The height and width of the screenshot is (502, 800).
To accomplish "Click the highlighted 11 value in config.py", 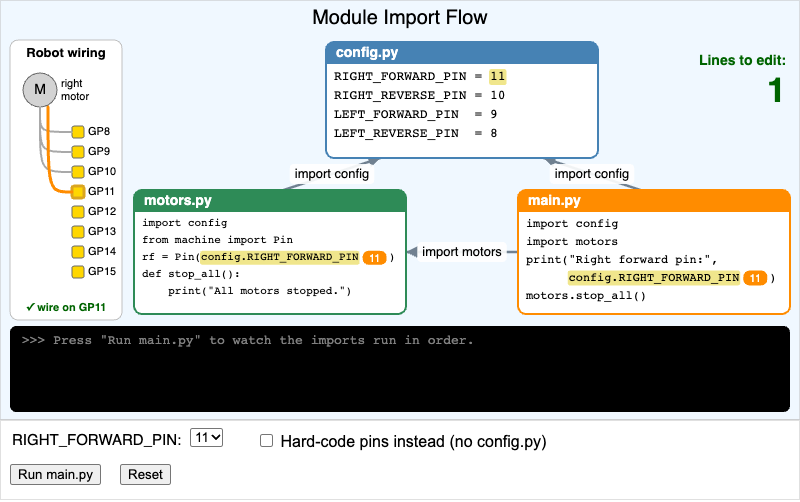I will click(497, 77).
